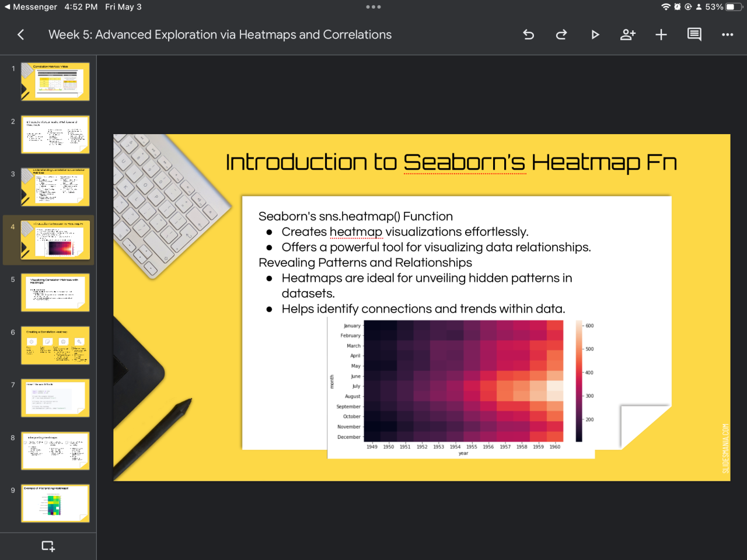Tap the misspelled word Seaborn's in title
This screenshot has width=747, height=560.
465,162
